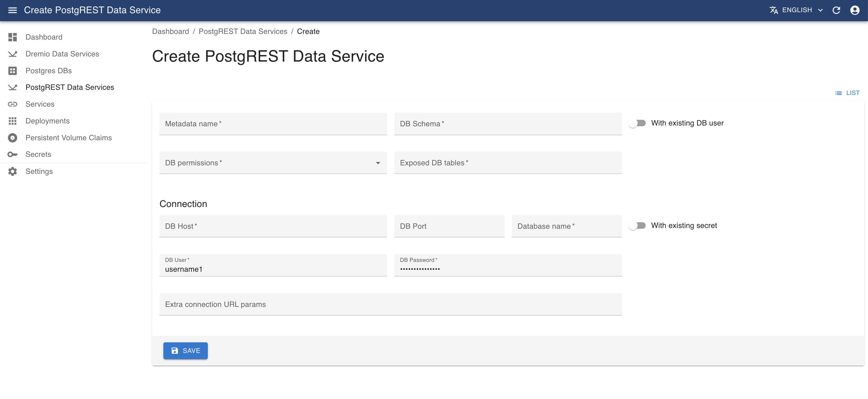Click the SAVE button
The height and width of the screenshot is (399, 868).
(186, 351)
